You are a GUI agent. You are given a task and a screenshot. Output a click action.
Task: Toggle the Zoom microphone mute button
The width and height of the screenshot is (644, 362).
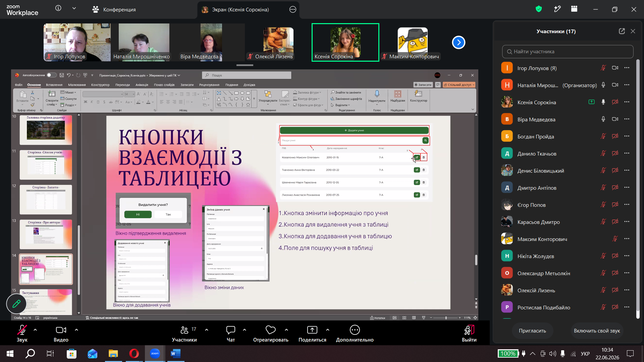tap(22, 330)
